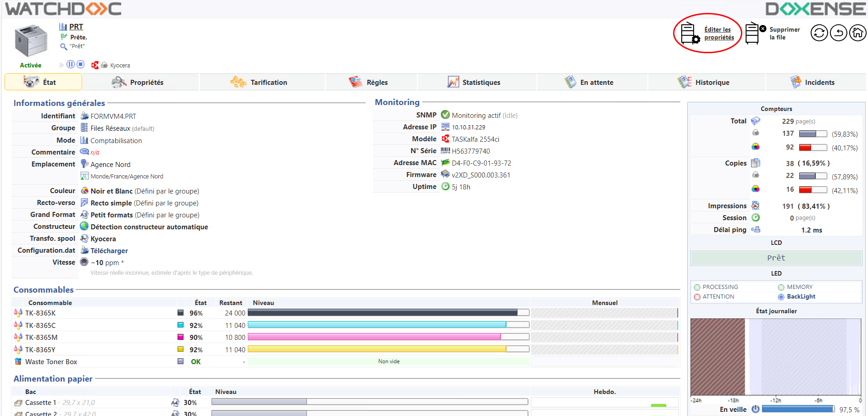
Task: Click the back arrow round icon
Action: [x=838, y=33]
